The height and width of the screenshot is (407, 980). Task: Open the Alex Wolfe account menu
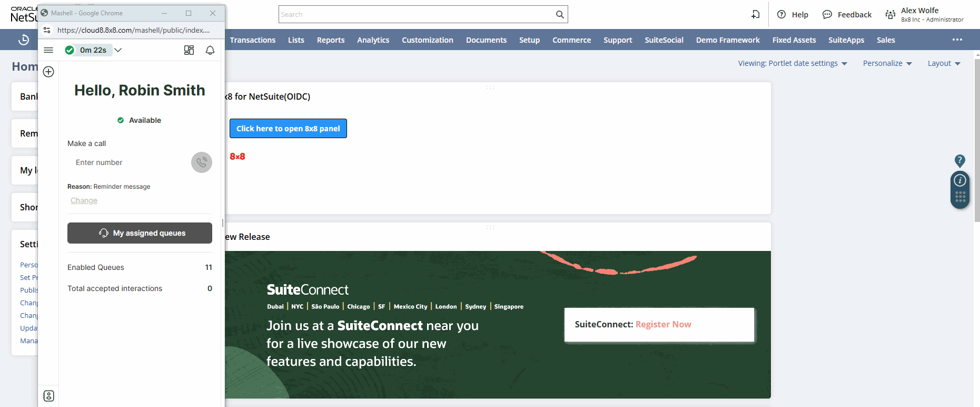(x=932, y=15)
